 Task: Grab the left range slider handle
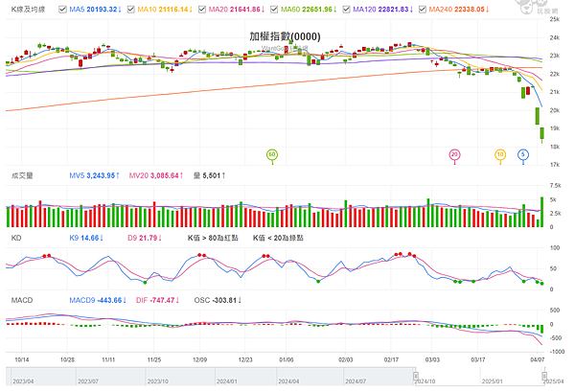(416, 377)
